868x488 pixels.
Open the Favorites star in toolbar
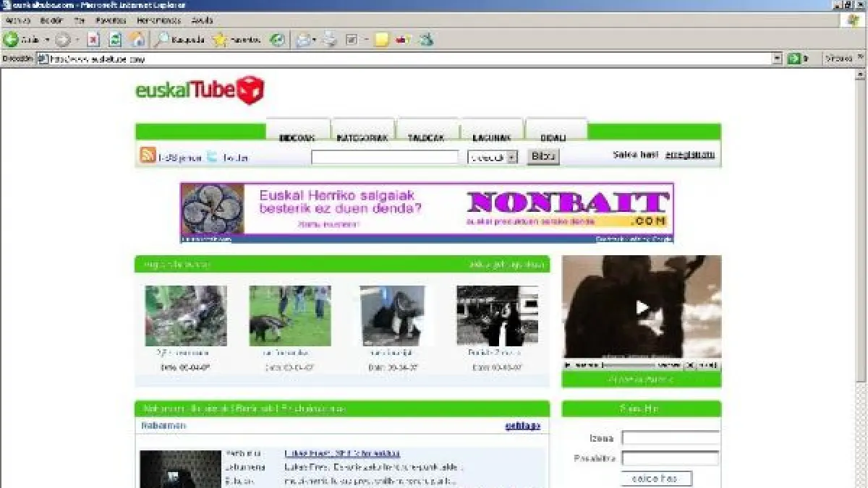click(220, 40)
